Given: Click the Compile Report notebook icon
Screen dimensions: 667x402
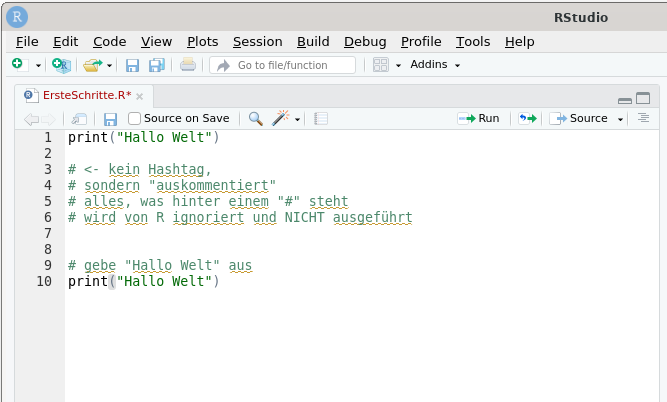Looking at the screenshot, I should pos(321,119).
